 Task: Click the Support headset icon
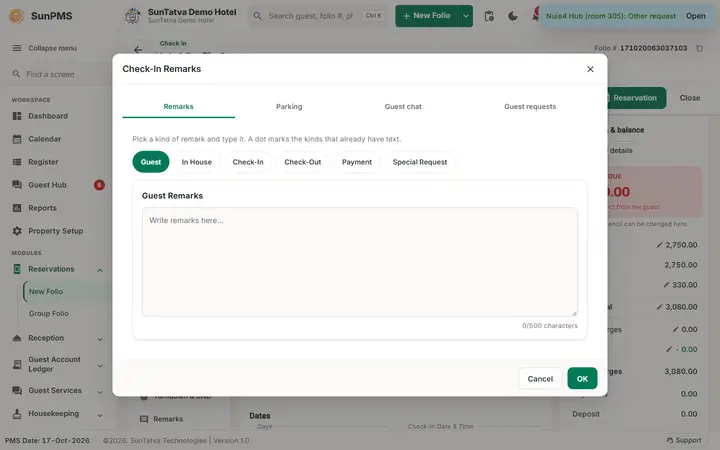pos(670,440)
